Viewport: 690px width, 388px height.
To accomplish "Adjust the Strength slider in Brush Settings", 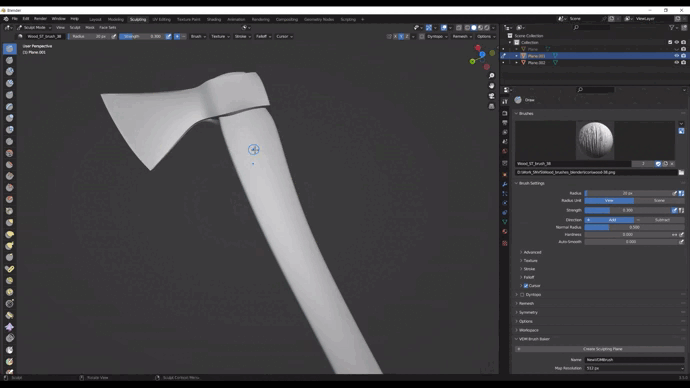I will click(628, 210).
